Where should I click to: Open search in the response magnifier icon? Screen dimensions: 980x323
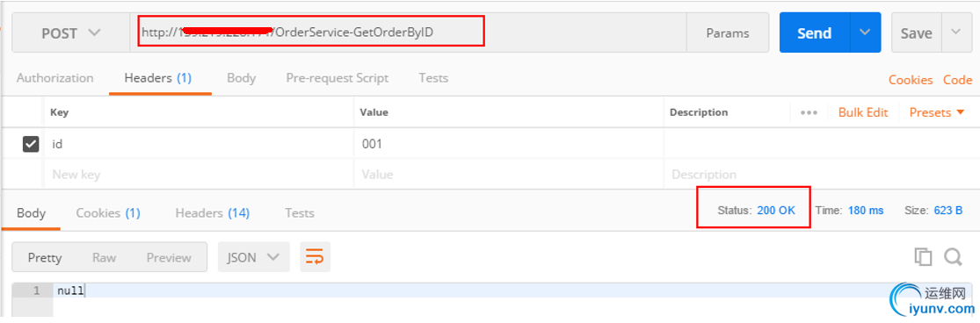[x=953, y=256]
